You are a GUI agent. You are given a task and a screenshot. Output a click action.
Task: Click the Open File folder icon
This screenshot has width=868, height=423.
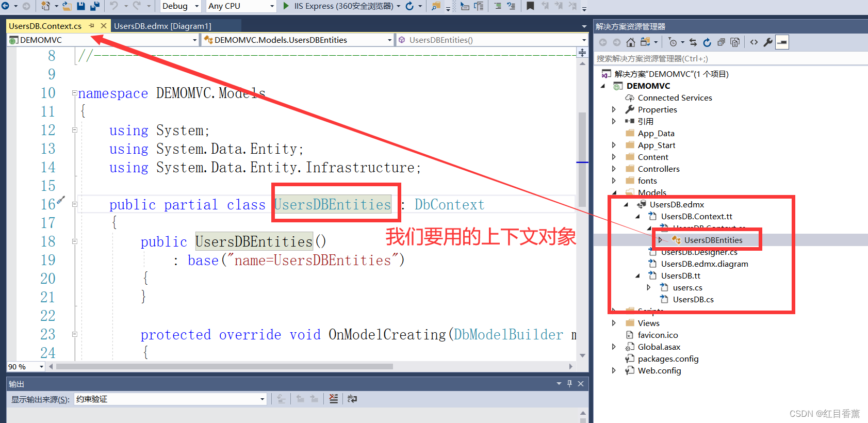[x=67, y=6]
